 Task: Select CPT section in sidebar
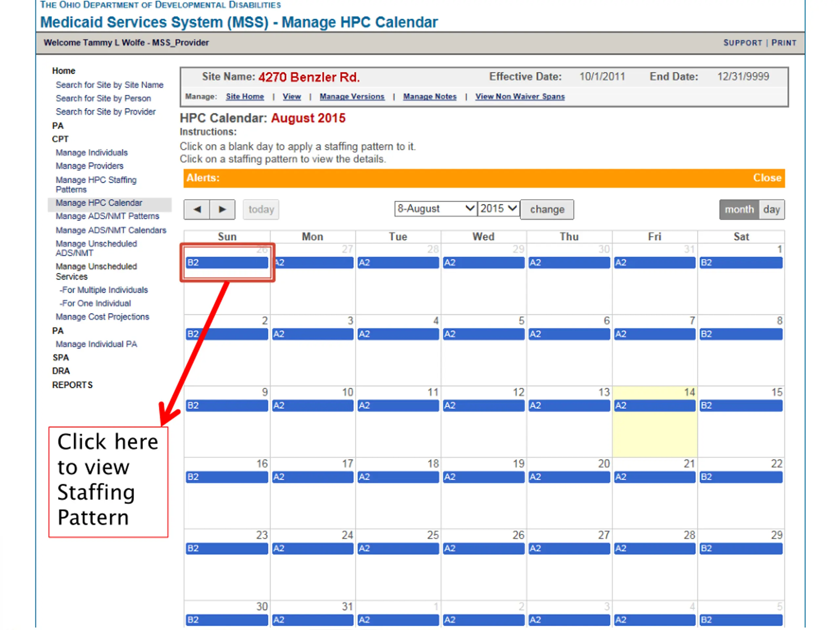tap(60, 139)
